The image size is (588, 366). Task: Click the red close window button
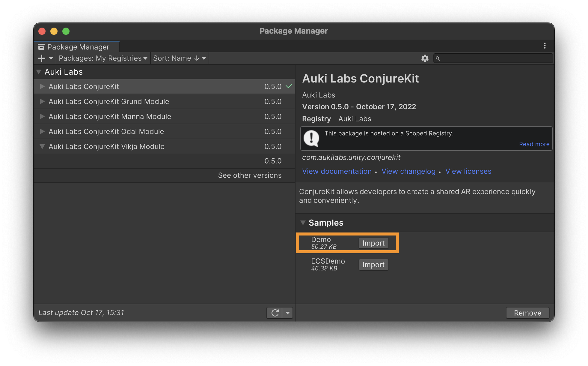click(x=42, y=31)
